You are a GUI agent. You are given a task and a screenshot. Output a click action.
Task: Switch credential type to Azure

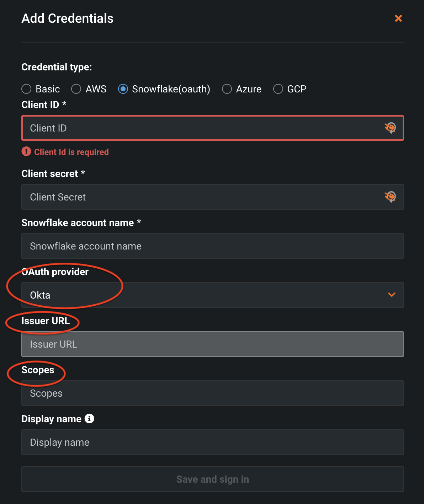[227, 89]
